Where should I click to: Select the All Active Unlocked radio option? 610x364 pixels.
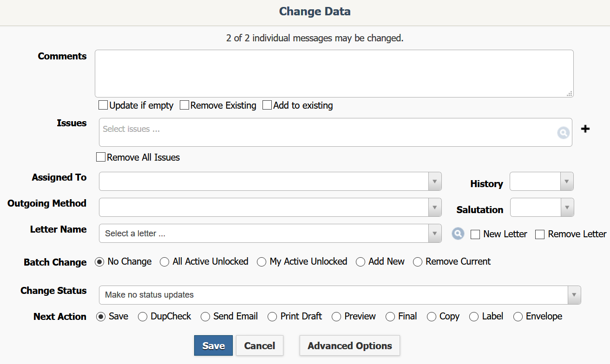click(164, 262)
